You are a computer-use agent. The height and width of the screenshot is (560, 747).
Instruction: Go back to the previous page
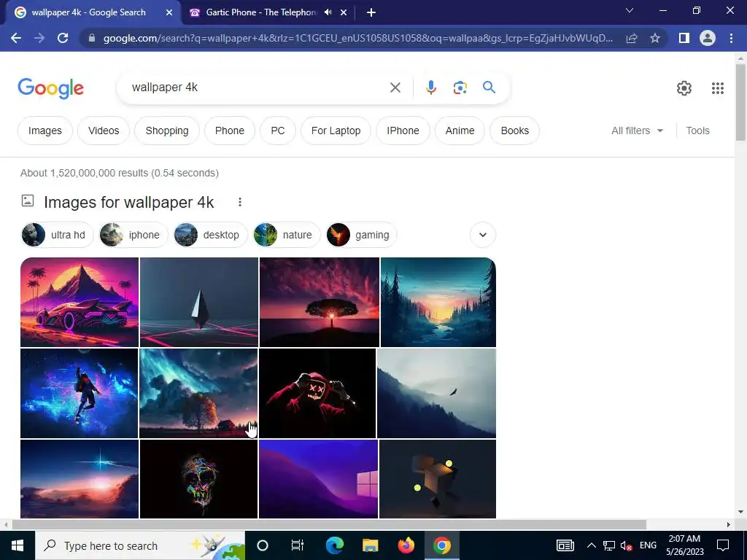click(x=16, y=38)
